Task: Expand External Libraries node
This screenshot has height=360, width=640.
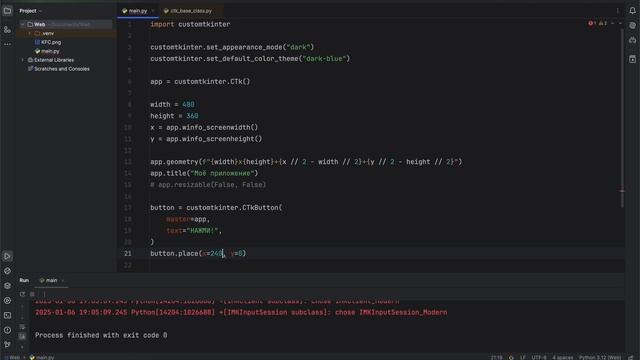Action: 22,60
